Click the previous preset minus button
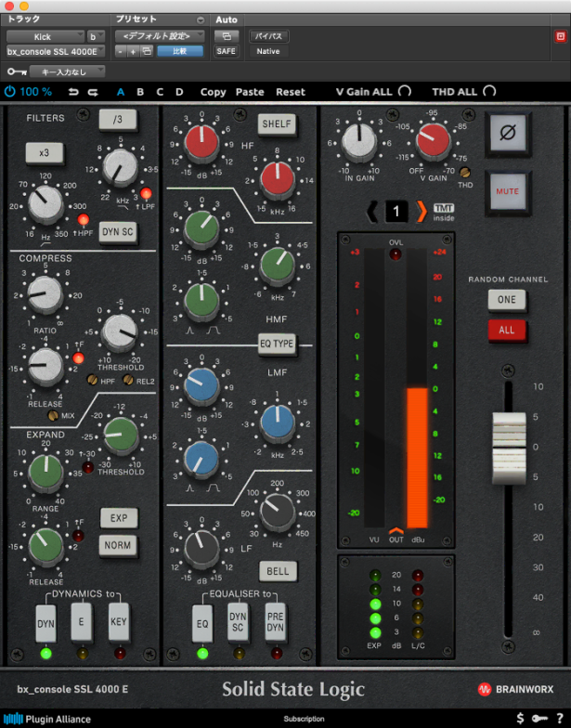This screenshot has height=728, width=571. click(121, 51)
